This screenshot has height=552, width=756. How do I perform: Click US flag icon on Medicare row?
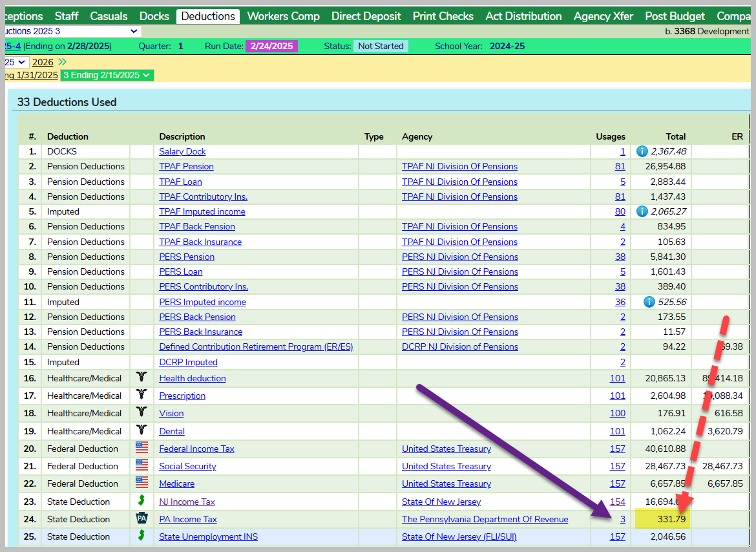coord(142,482)
